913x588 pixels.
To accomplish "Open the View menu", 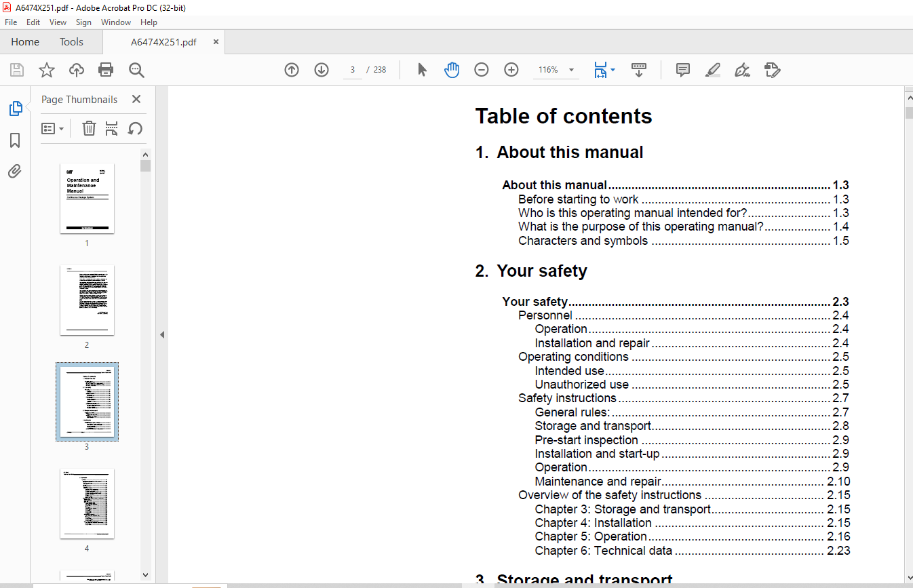I will pyautogui.click(x=58, y=22).
